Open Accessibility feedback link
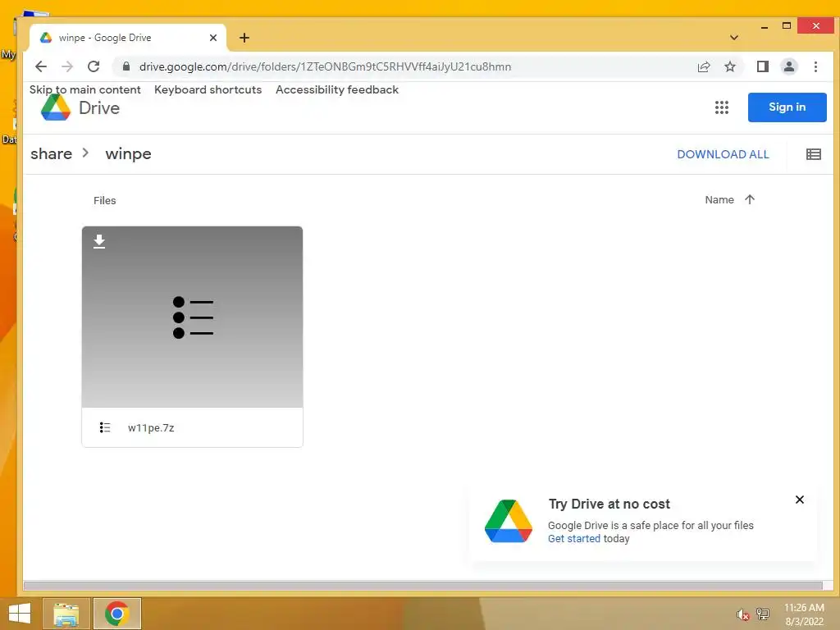840x630 pixels. coord(337,89)
